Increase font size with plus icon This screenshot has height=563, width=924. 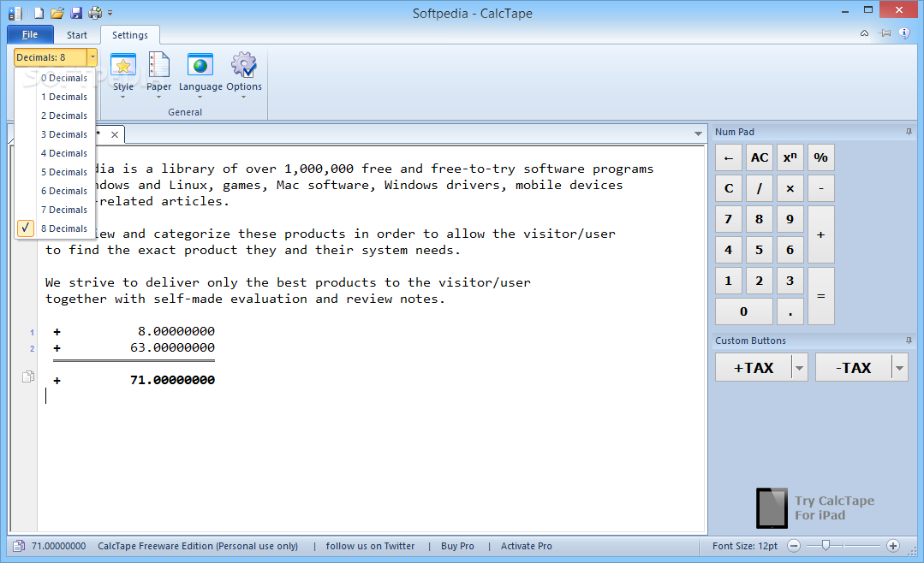click(893, 546)
